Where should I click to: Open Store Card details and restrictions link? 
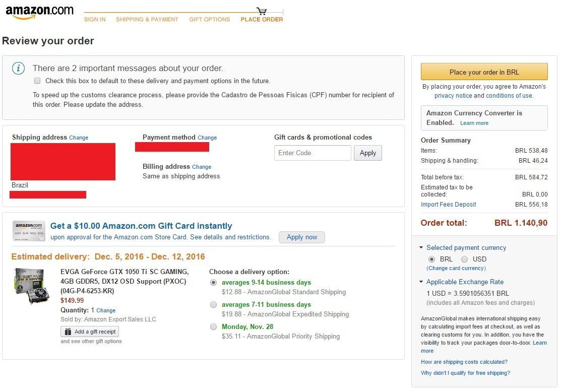coord(230,237)
